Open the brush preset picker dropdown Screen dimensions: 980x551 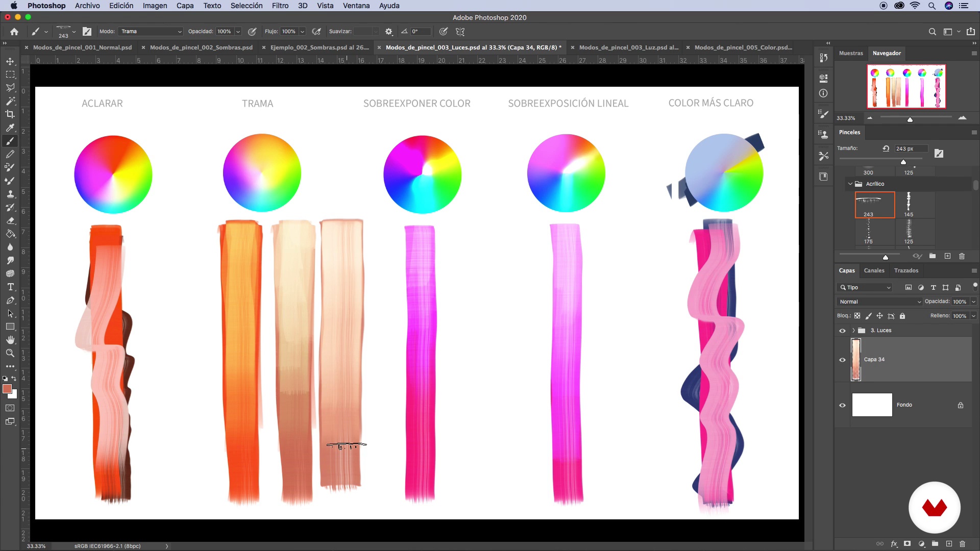(x=74, y=32)
